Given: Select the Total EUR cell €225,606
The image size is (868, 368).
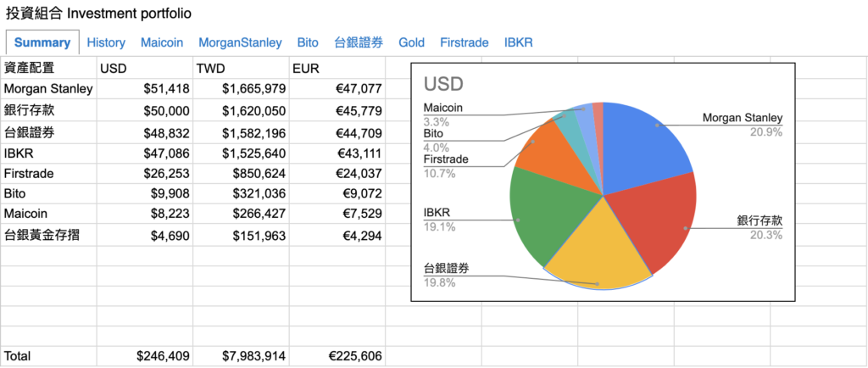Looking at the screenshot, I should (x=337, y=356).
